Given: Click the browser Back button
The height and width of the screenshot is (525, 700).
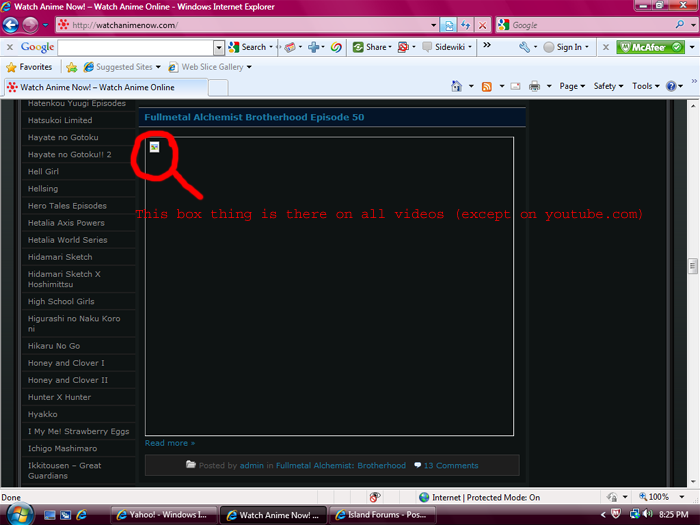Looking at the screenshot, I should click(x=11, y=25).
